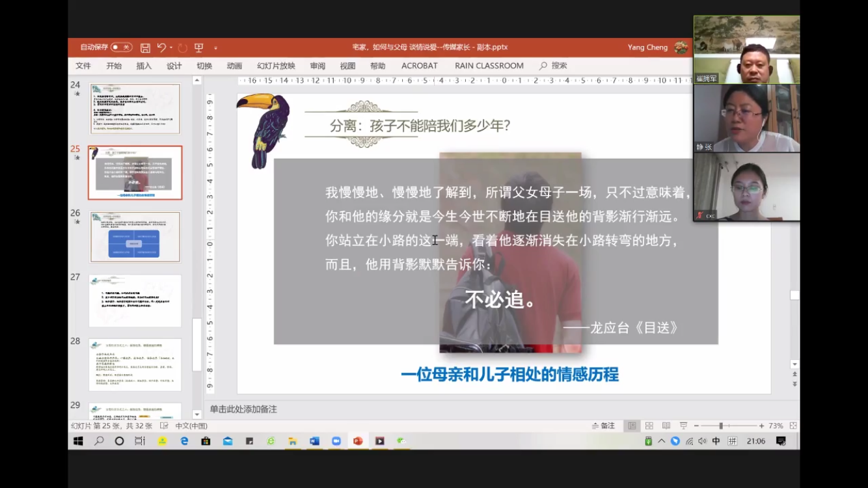Image resolution: width=868 pixels, height=488 pixels.
Task: Open the RAIN CLASSROOM tab
Action: (x=489, y=66)
